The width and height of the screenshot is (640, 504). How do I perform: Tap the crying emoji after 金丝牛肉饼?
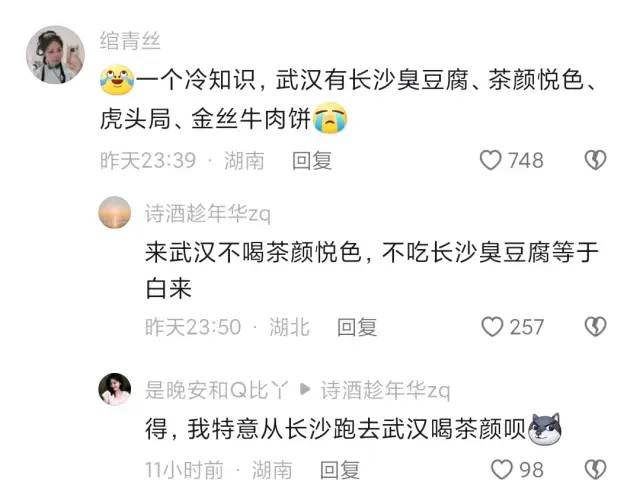click(330, 118)
